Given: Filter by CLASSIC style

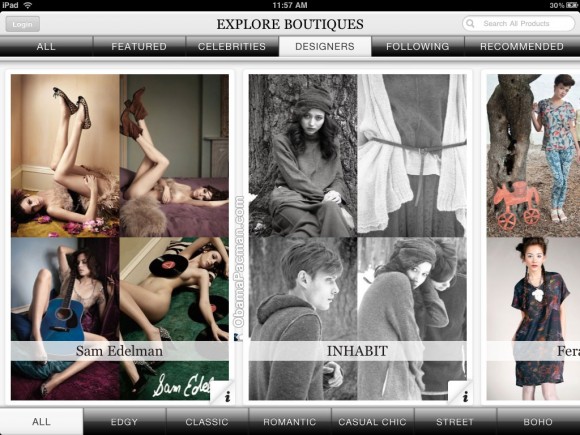Looking at the screenshot, I should [207, 422].
